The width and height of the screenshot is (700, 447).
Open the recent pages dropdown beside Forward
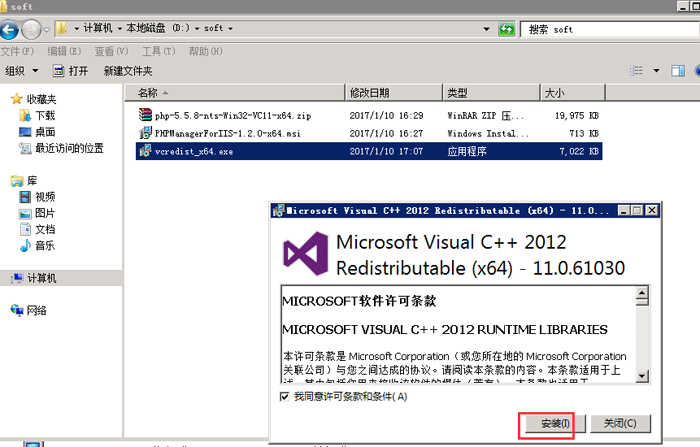point(46,30)
